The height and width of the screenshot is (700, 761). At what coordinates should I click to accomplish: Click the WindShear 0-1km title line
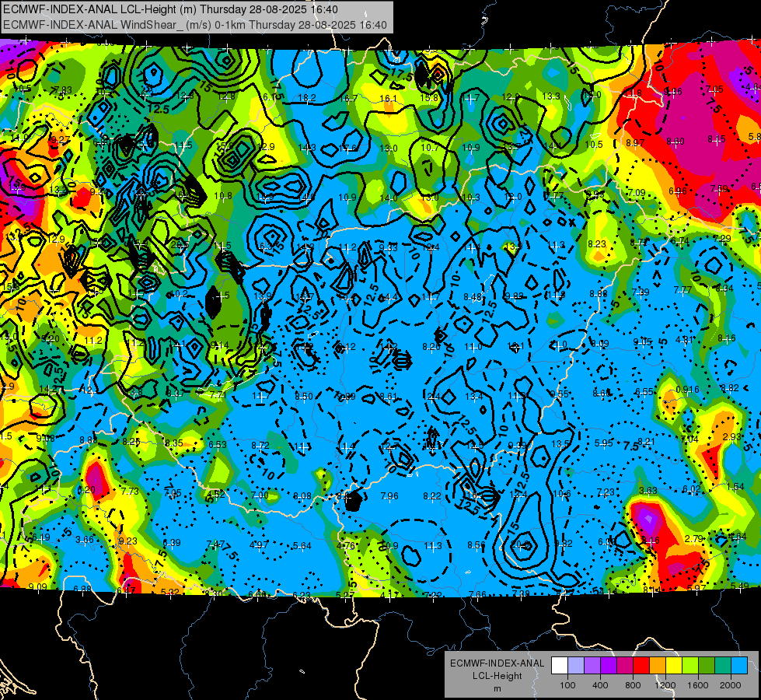click(x=195, y=25)
